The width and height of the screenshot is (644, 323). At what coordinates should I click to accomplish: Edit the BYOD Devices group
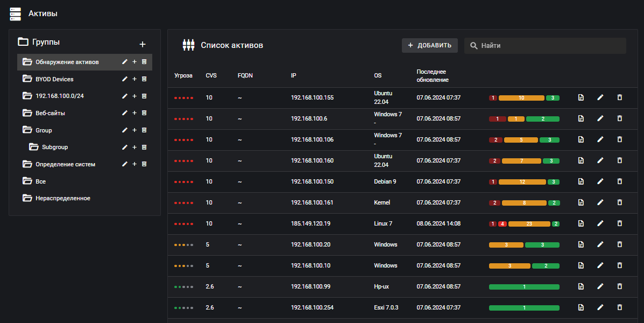pos(125,79)
